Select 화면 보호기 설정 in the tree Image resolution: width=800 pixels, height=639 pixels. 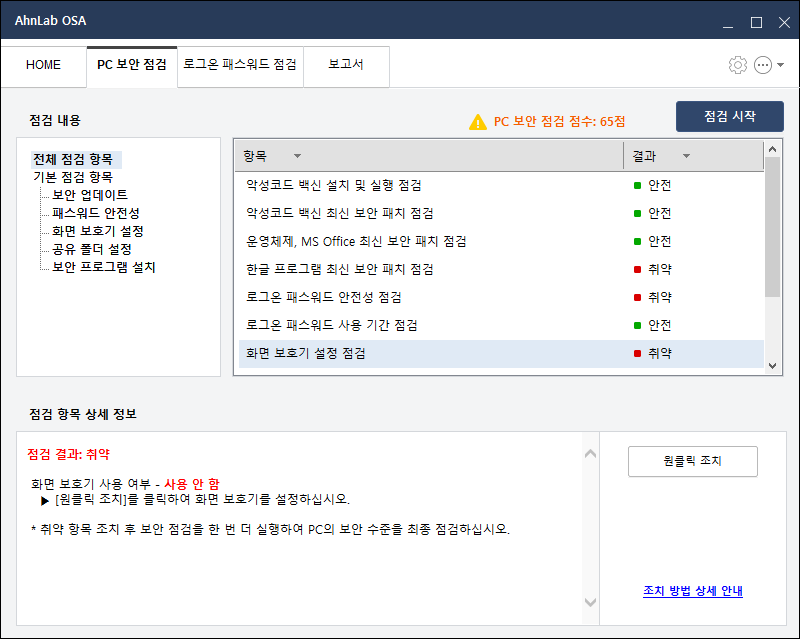point(97,231)
